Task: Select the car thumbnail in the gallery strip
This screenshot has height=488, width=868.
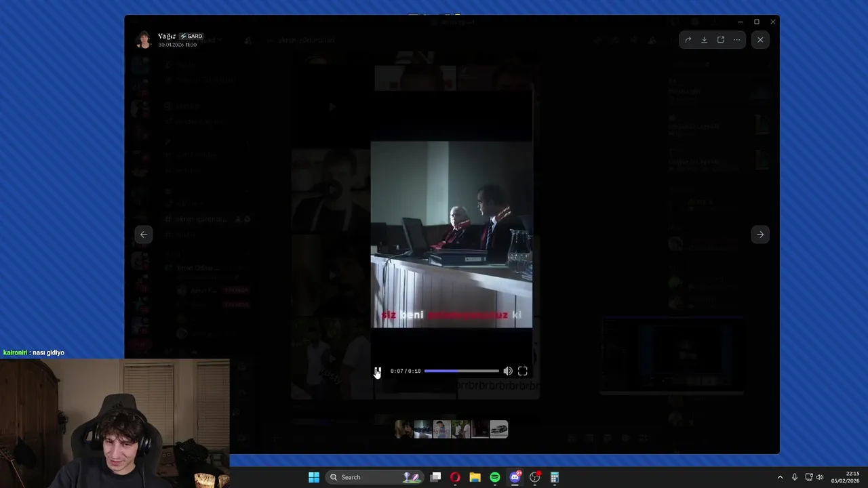Action: (x=499, y=429)
